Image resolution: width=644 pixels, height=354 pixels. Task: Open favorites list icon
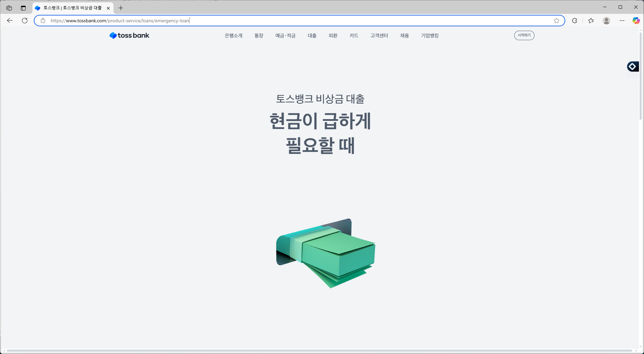[x=591, y=21]
